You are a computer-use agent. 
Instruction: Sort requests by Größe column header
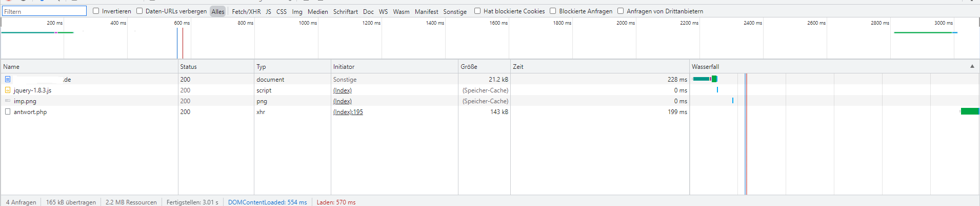[x=469, y=67]
